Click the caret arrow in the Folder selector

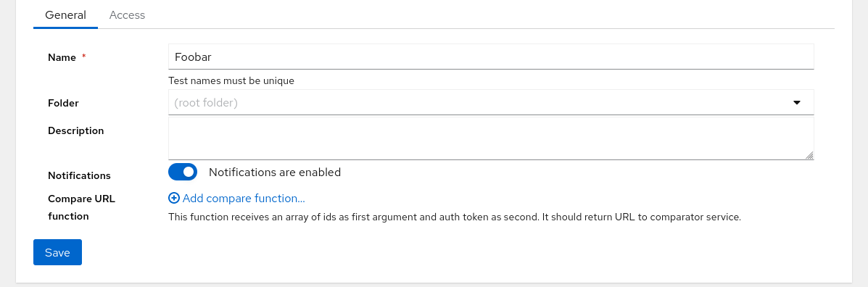coord(797,102)
